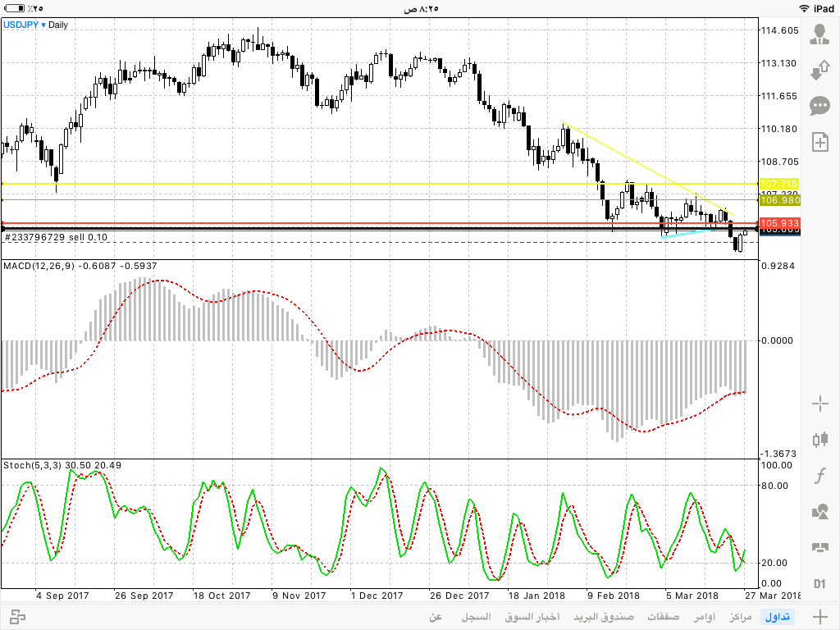Open the indicators function icon

pos(819,475)
